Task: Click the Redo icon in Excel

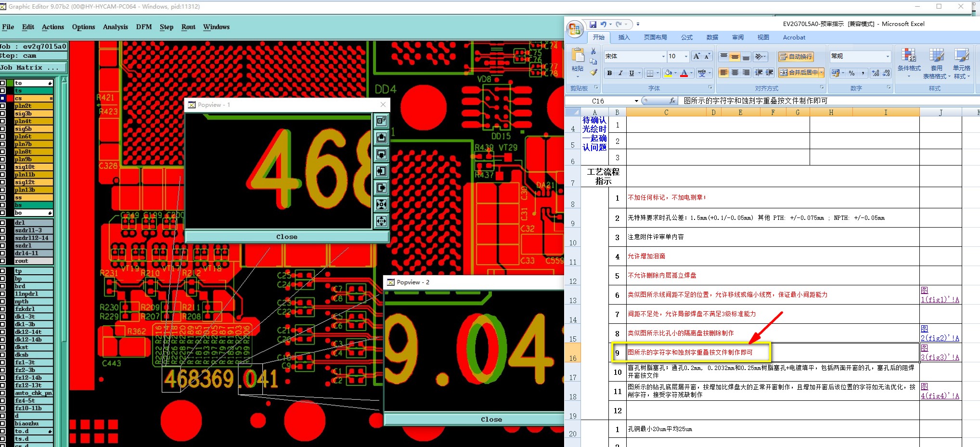Action: pos(619,24)
